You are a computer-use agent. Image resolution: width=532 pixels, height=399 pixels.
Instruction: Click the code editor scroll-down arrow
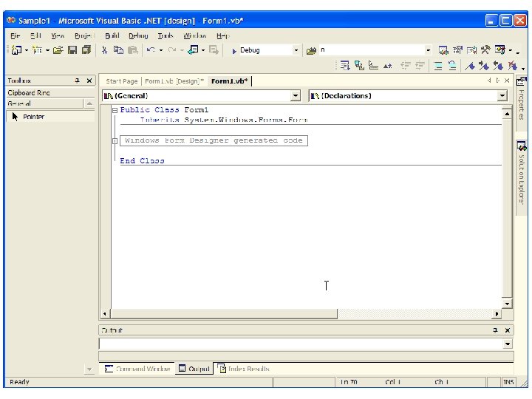507,304
